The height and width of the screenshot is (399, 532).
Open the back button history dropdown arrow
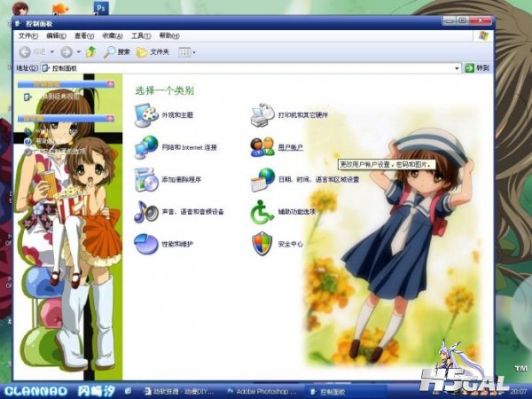[x=54, y=52]
